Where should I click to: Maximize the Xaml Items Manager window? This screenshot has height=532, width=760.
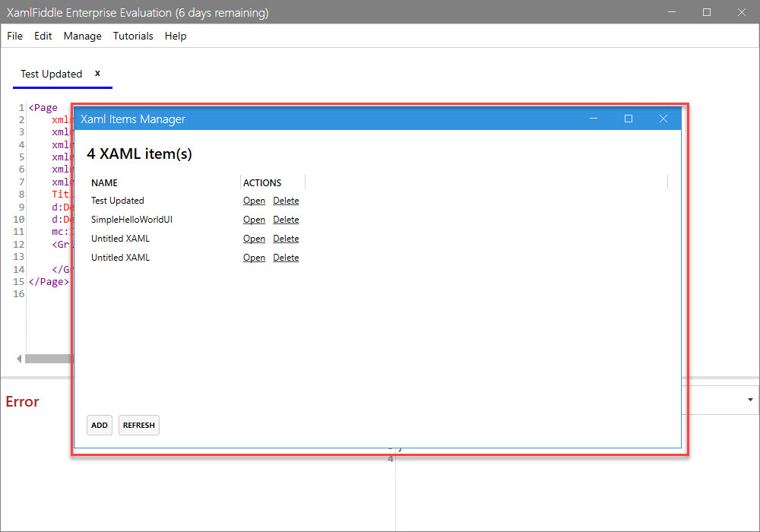629,119
